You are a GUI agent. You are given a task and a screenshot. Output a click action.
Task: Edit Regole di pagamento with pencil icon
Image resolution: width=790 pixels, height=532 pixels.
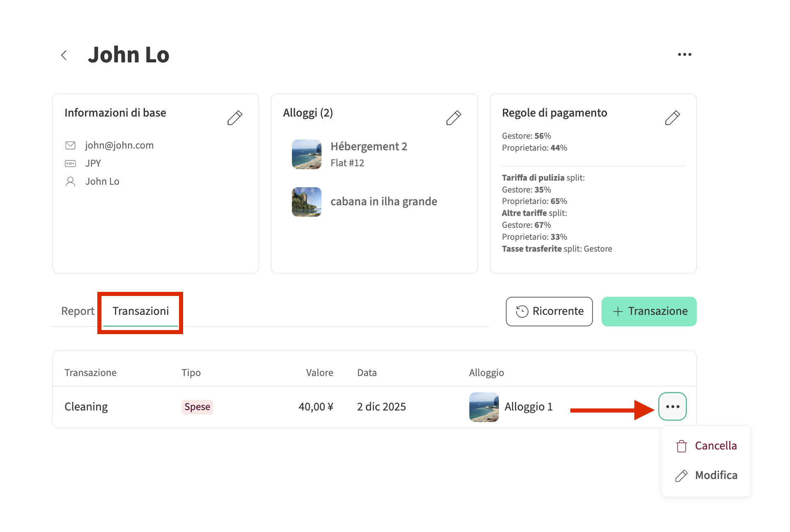point(673,118)
